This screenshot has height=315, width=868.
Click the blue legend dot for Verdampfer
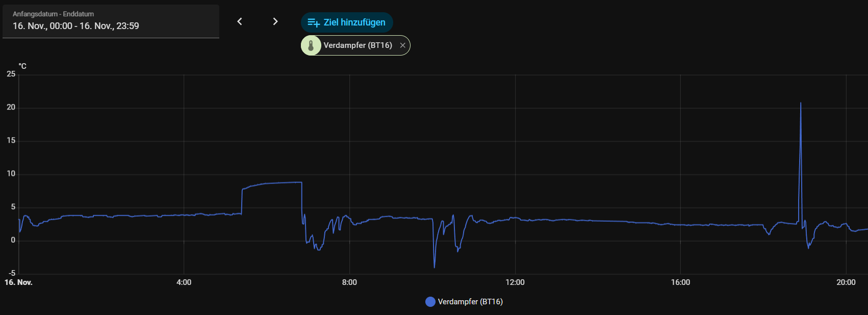pos(430,302)
